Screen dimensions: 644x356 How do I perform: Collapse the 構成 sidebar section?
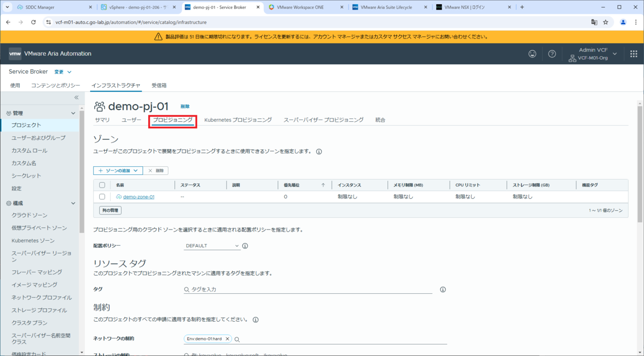[74, 203]
